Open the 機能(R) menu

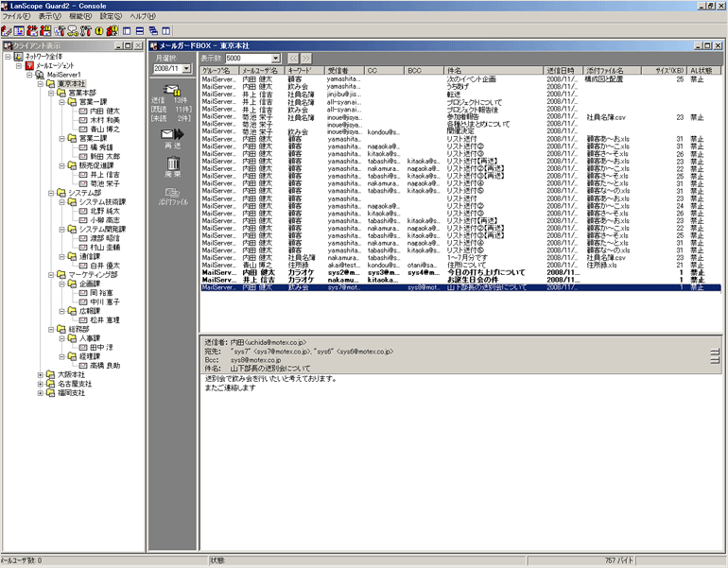(80, 16)
